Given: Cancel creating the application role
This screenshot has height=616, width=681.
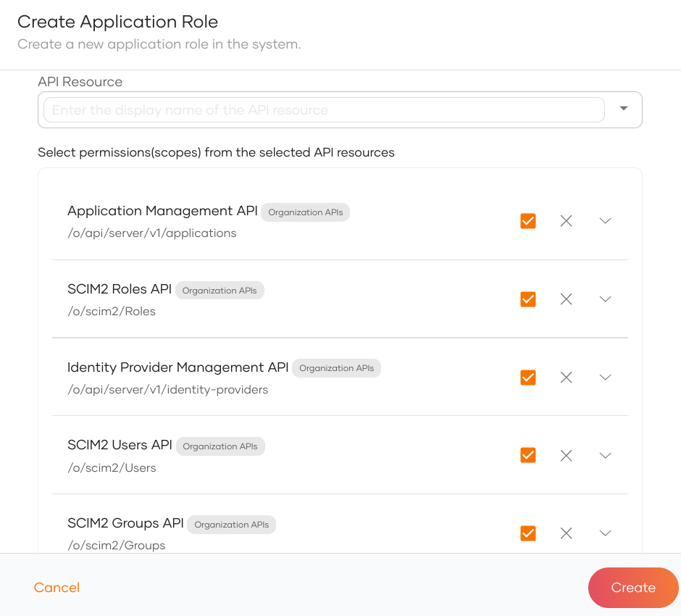Looking at the screenshot, I should click(x=57, y=588).
